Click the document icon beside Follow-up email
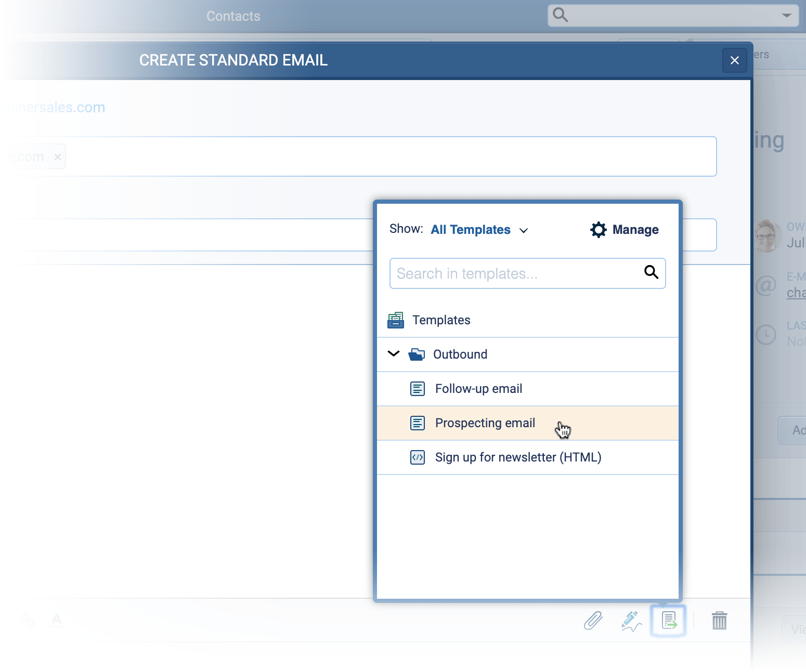 (418, 388)
